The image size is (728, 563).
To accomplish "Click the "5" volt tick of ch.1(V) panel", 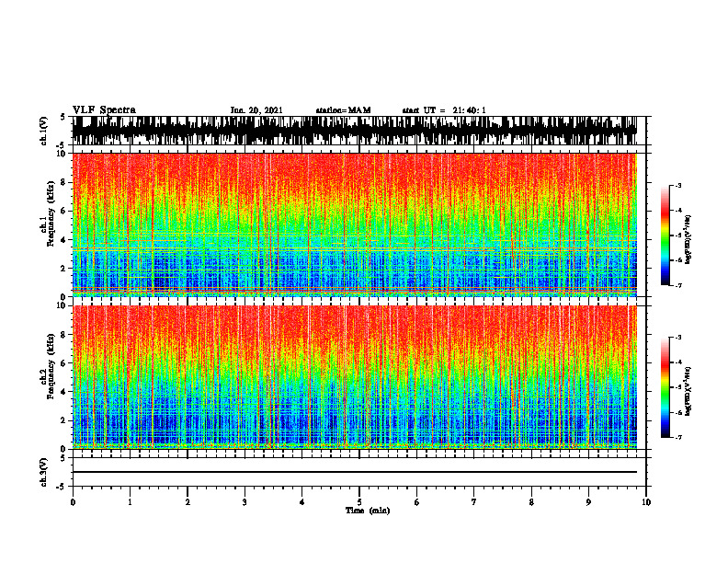I will [63, 117].
